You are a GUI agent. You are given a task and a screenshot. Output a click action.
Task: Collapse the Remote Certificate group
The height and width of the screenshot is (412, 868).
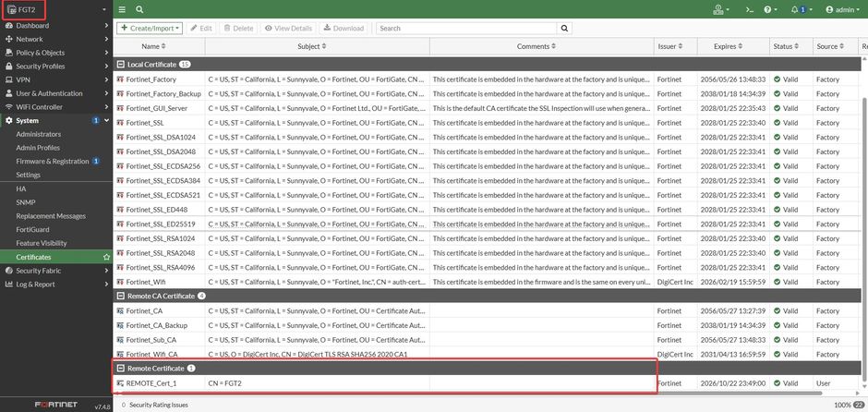(121, 369)
